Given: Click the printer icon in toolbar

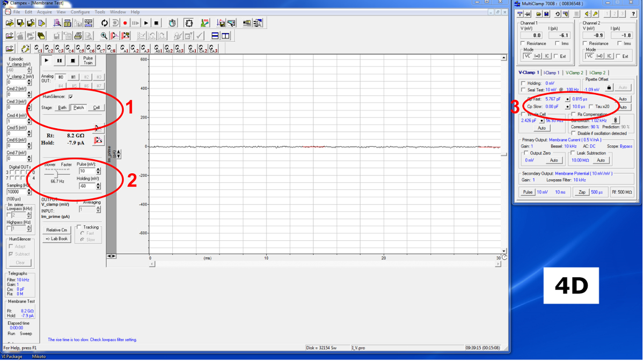Looking at the screenshot, I should pos(78,36).
